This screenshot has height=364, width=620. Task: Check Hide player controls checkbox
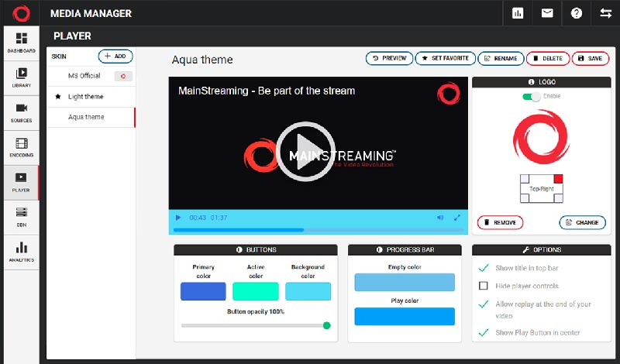pos(483,286)
